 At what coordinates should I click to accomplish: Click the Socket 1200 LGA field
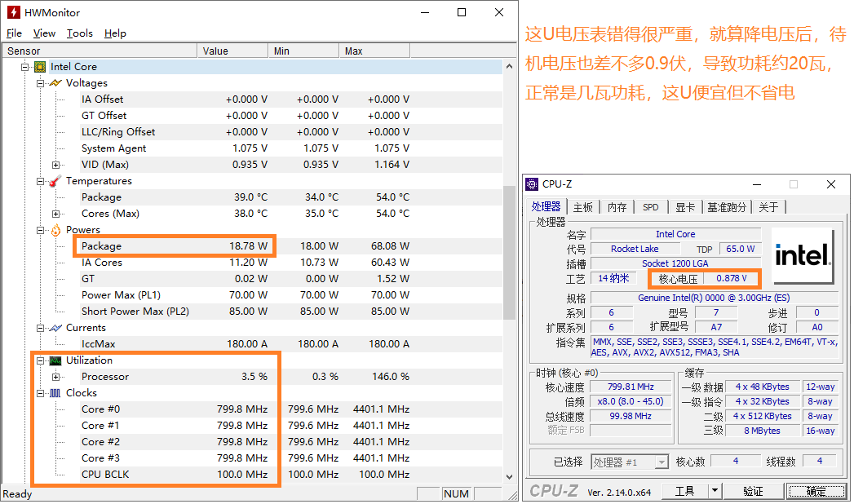tap(675, 263)
